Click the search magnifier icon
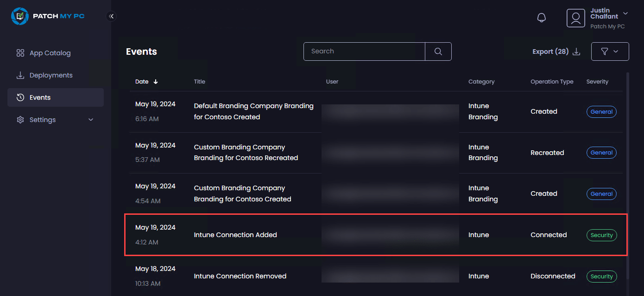This screenshot has width=644, height=296. pos(438,51)
